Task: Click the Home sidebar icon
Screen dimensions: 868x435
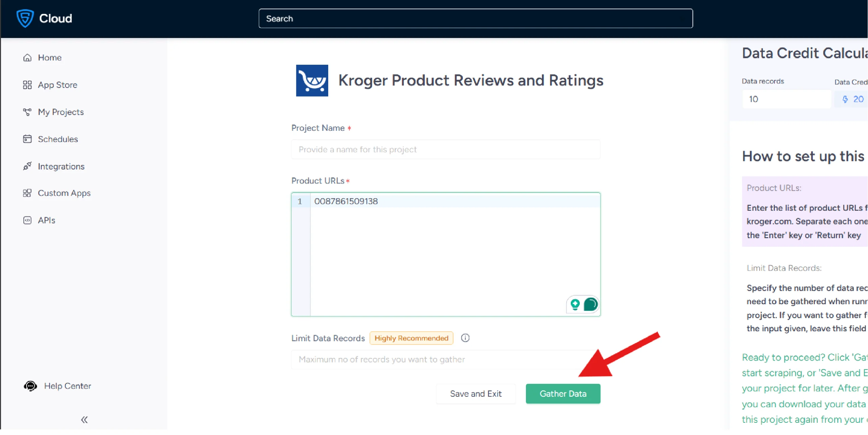Action: pyautogui.click(x=27, y=58)
